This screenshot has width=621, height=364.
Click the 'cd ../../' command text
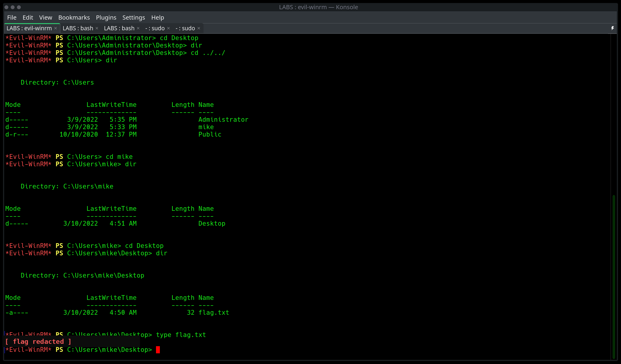pyautogui.click(x=208, y=53)
